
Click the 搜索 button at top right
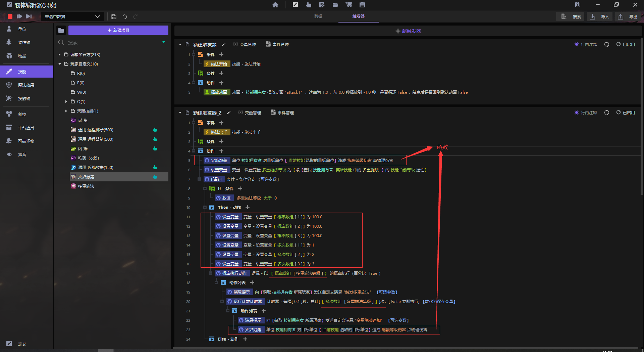click(571, 16)
